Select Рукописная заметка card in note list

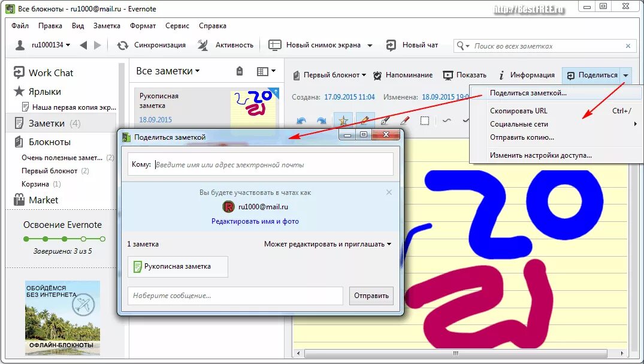(206, 108)
